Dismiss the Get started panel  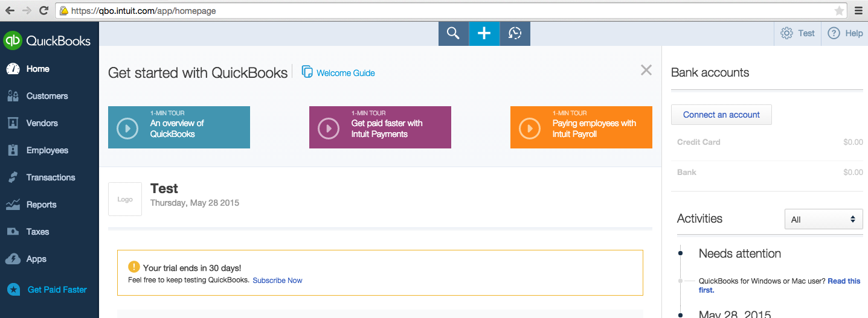646,70
